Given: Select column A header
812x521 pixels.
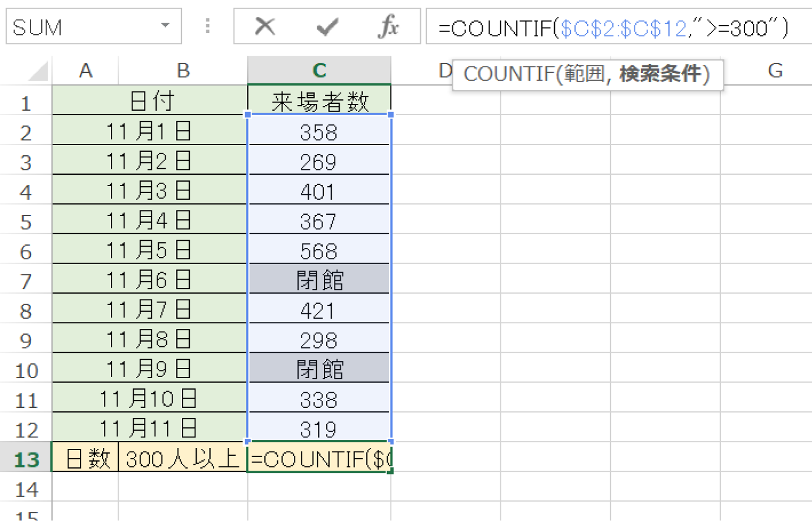Looking at the screenshot, I should 86,70.
